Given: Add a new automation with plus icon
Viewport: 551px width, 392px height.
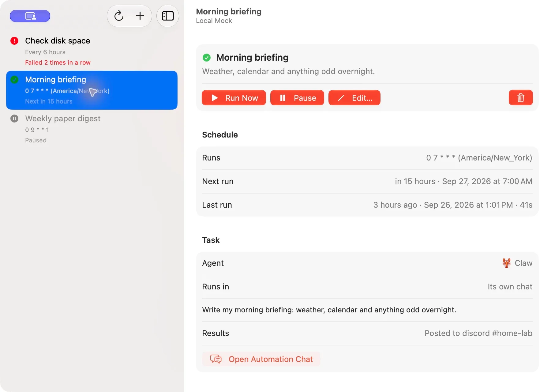Looking at the screenshot, I should coord(140,16).
